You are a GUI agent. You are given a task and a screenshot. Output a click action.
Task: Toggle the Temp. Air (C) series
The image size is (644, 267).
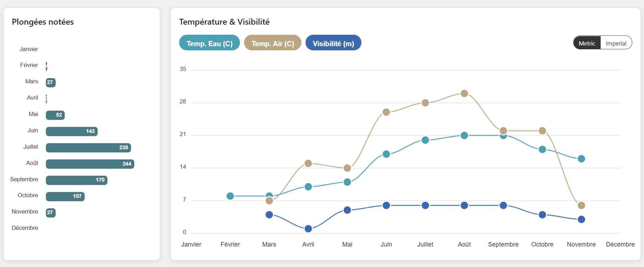click(x=273, y=43)
